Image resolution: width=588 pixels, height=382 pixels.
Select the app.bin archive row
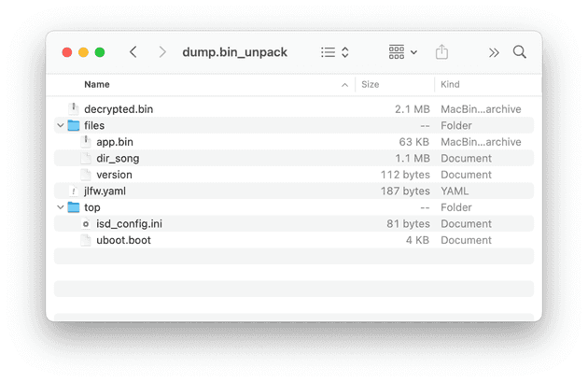pyautogui.click(x=119, y=142)
